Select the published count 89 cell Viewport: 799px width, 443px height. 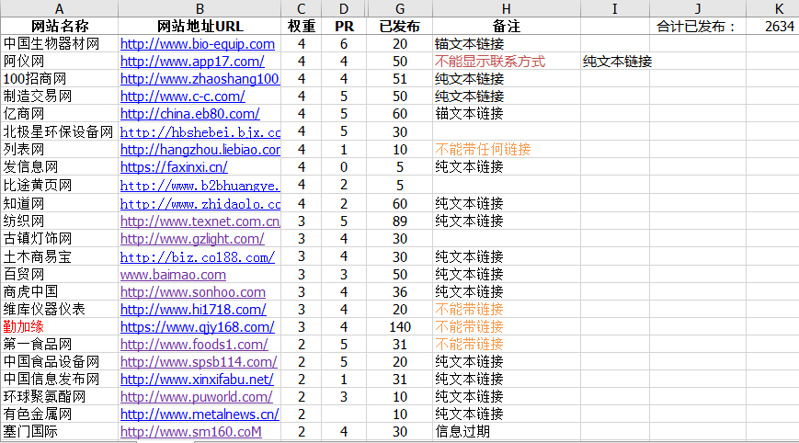(400, 221)
